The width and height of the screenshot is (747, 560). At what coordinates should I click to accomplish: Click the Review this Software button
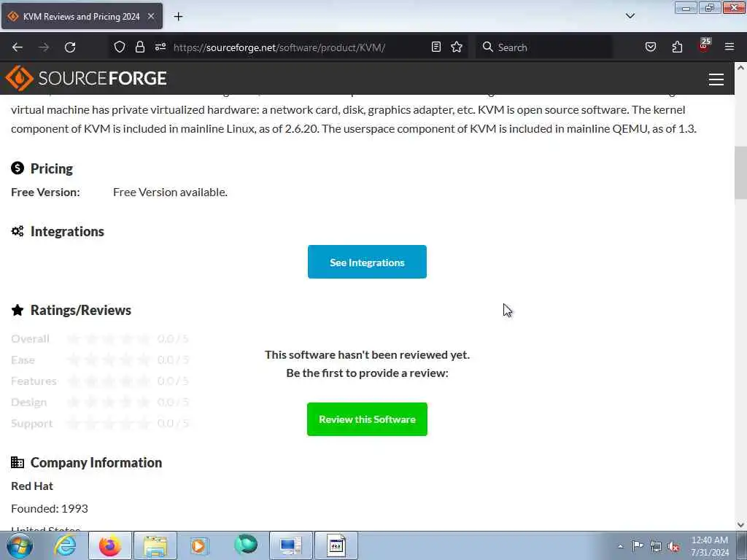(367, 419)
